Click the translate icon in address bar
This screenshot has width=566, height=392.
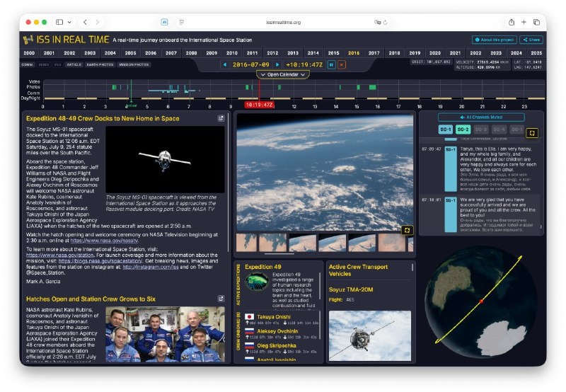378,23
